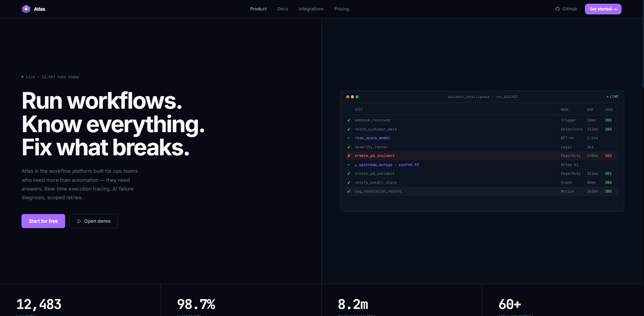The width and height of the screenshot is (644, 316).
Task: Click the checkmark beside fetch_customer_data
Action: (349, 129)
